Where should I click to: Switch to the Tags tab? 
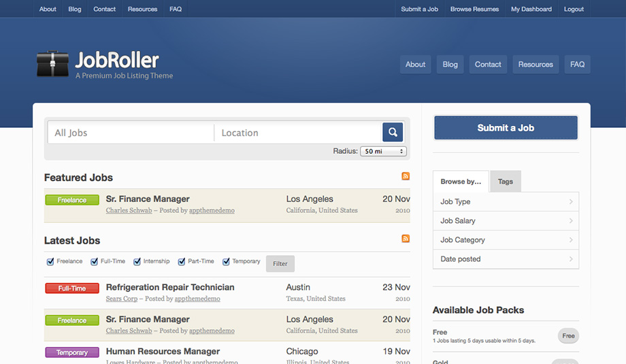point(505,182)
